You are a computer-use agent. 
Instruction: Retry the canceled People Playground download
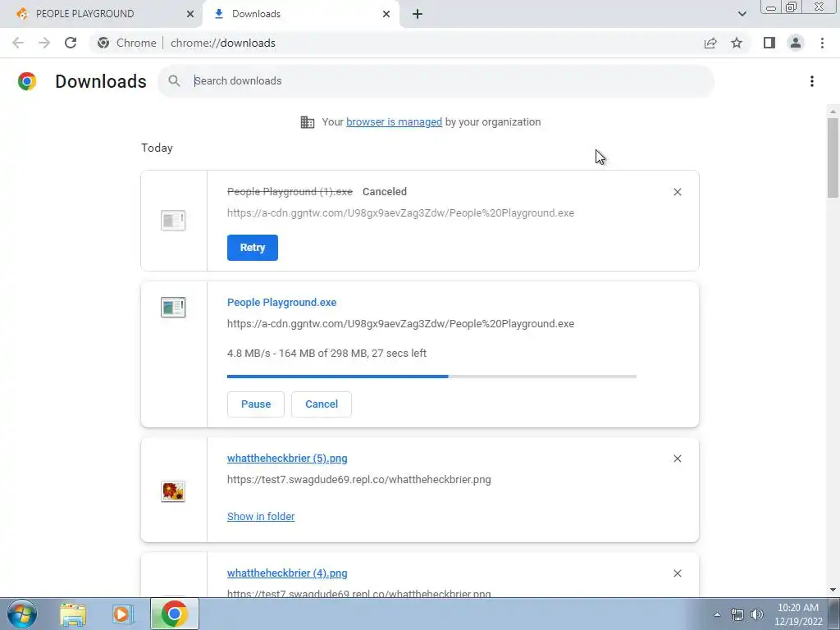point(253,248)
